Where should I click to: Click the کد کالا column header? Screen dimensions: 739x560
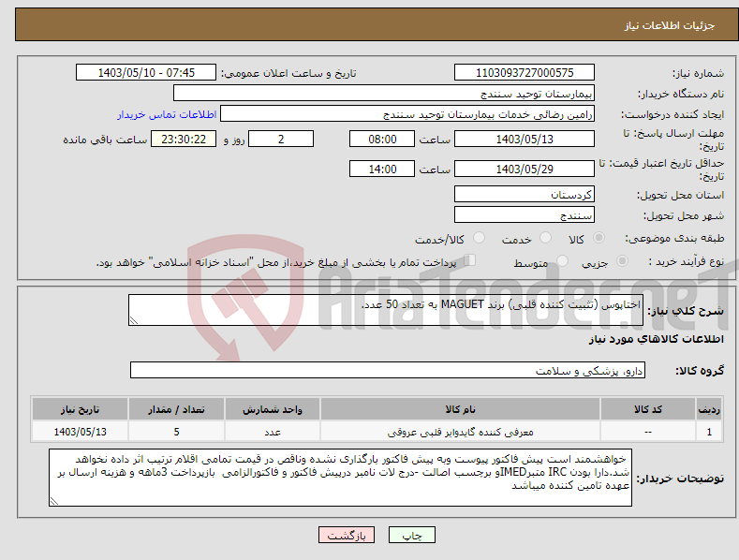(x=648, y=409)
